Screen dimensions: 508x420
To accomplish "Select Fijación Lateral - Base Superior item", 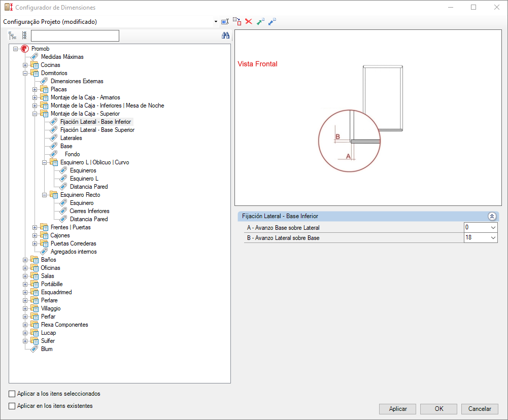I will click(97, 130).
